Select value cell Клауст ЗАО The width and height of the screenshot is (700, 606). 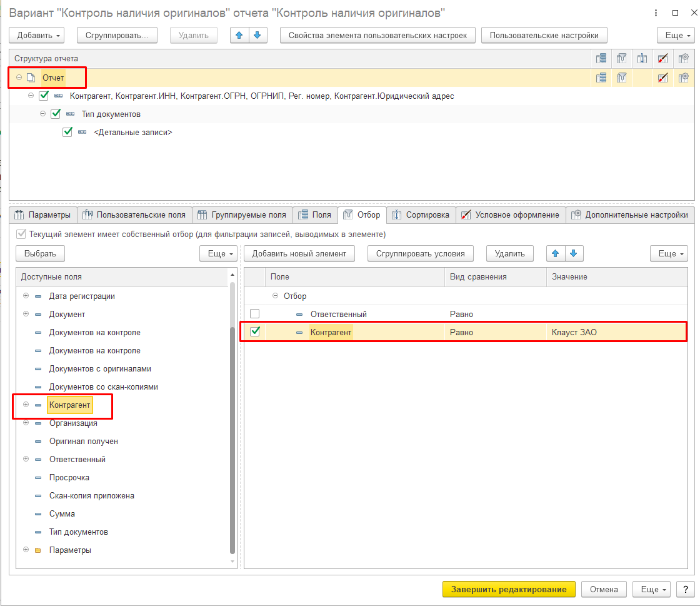tap(616, 332)
